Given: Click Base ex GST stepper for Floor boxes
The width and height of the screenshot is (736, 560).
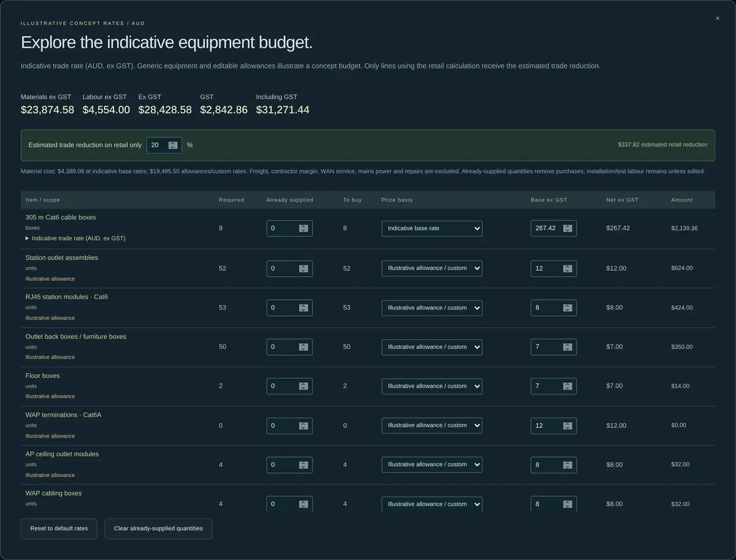Looking at the screenshot, I should [567, 386].
